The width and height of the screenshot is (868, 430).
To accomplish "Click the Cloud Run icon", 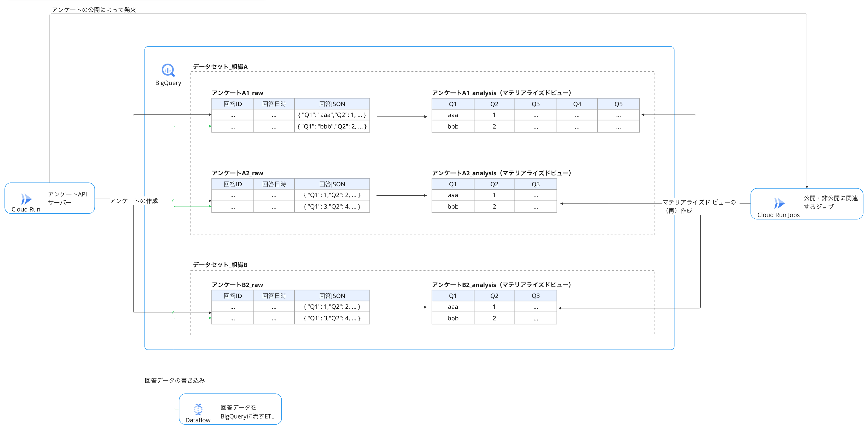I will pyautogui.click(x=26, y=199).
